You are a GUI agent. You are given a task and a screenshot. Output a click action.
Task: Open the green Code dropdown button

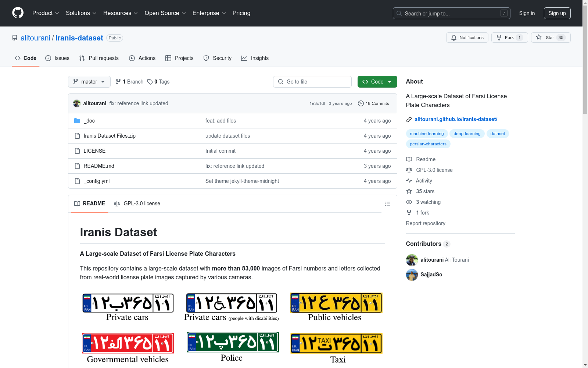(377, 82)
